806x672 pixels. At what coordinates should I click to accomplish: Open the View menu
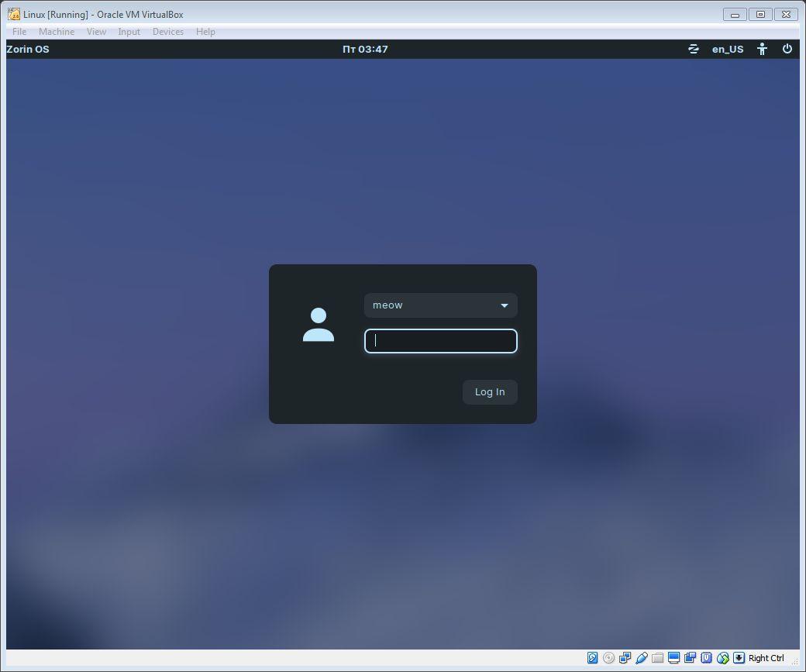point(96,32)
